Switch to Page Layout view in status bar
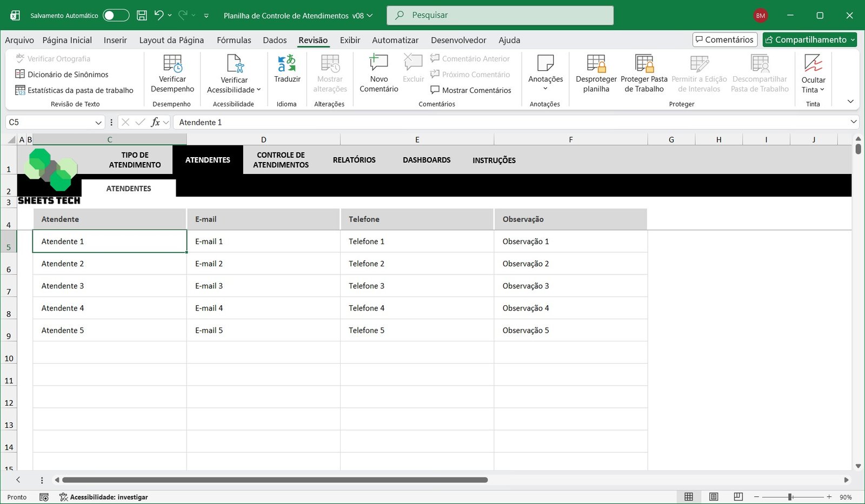The image size is (865, 504). pos(714,497)
